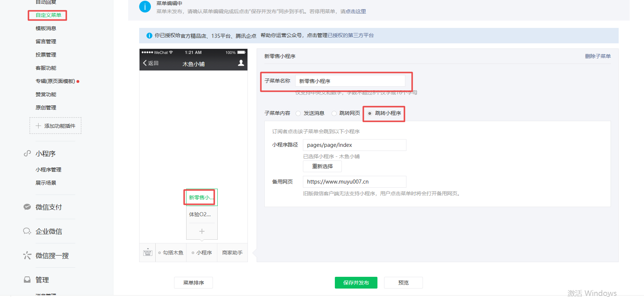Open 客服功能 in the sidebar
This screenshot has height=297, width=644.
46,68
